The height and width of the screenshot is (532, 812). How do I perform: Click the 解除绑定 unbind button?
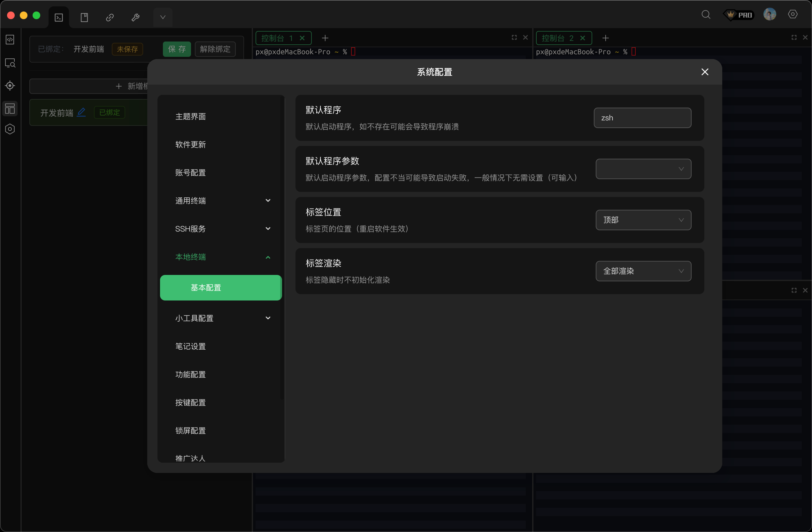pos(215,49)
